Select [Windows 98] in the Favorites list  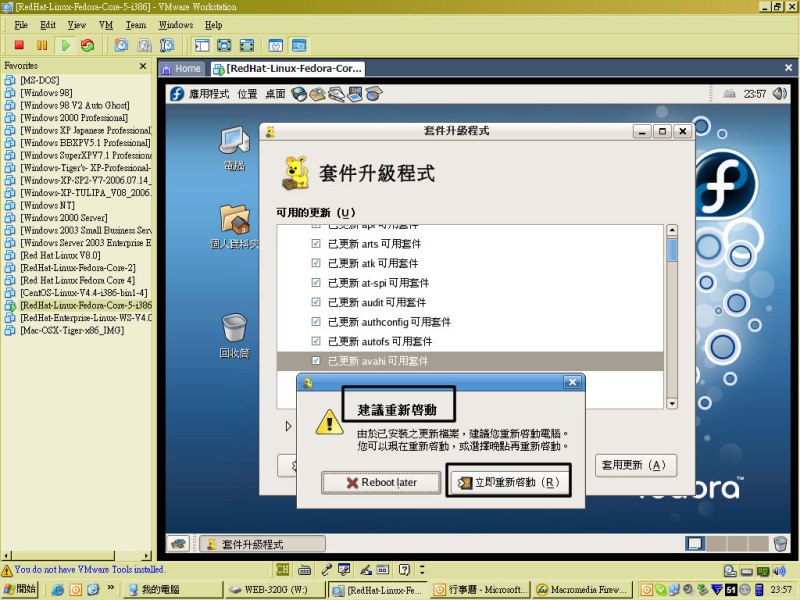click(x=46, y=93)
